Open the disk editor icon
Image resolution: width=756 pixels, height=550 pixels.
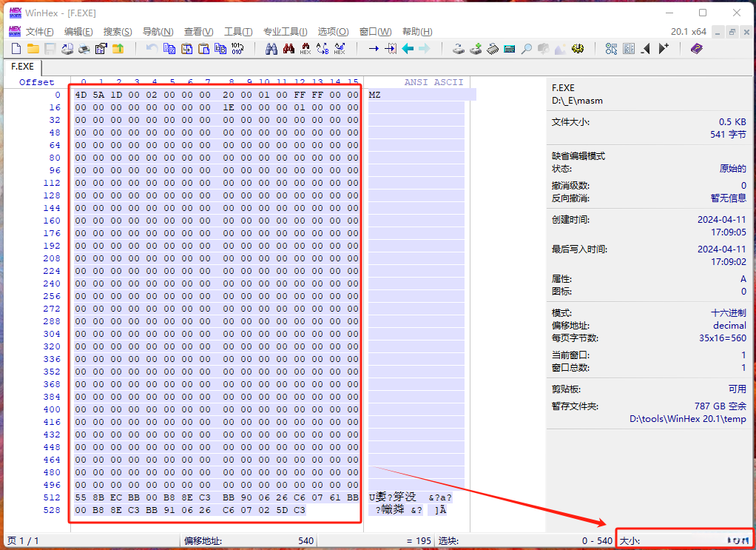tap(458, 48)
